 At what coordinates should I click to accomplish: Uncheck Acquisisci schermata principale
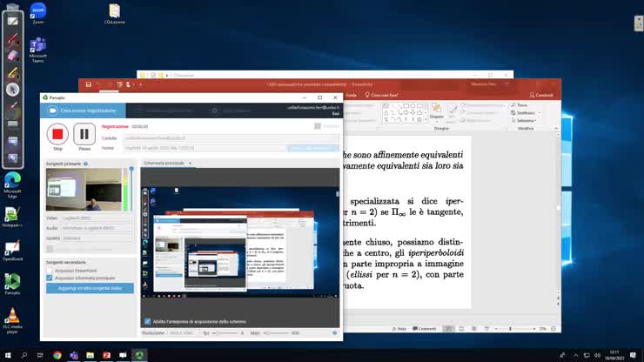coord(50,278)
